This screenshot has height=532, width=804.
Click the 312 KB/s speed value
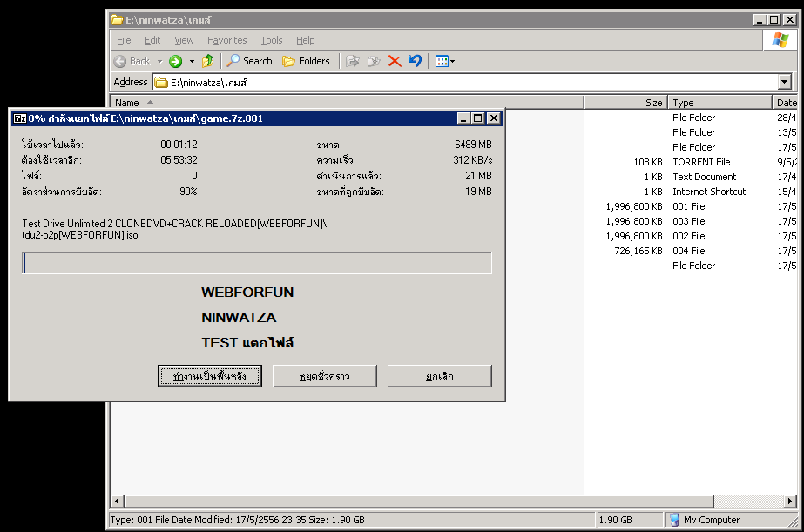(472, 160)
